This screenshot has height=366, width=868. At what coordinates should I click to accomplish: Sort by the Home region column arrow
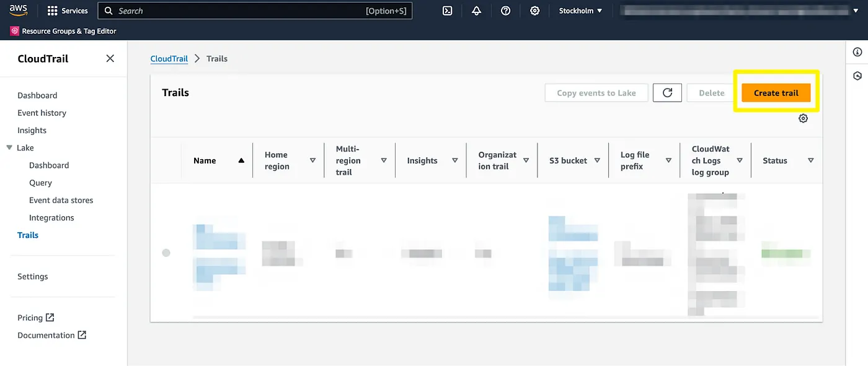[x=312, y=160]
